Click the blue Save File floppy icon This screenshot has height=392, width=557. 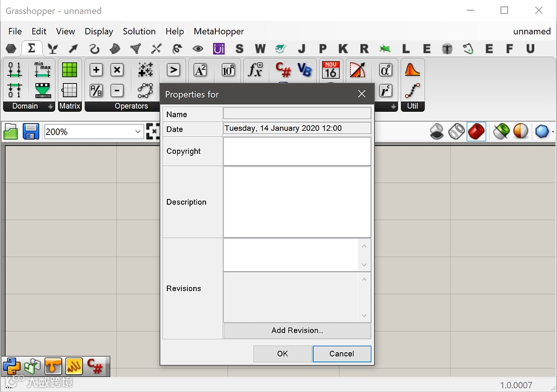(31, 131)
